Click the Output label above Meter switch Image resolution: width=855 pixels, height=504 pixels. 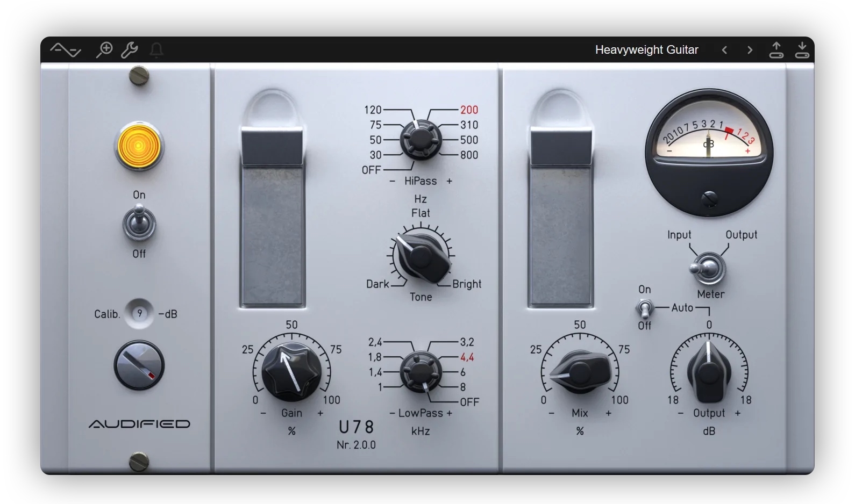tap(741, 235)
